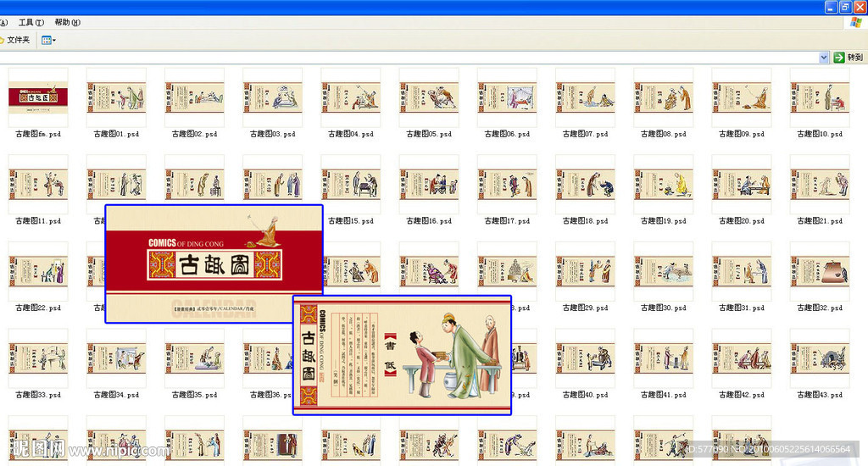Select the thumbnail 古趣图08.psd

663,97
